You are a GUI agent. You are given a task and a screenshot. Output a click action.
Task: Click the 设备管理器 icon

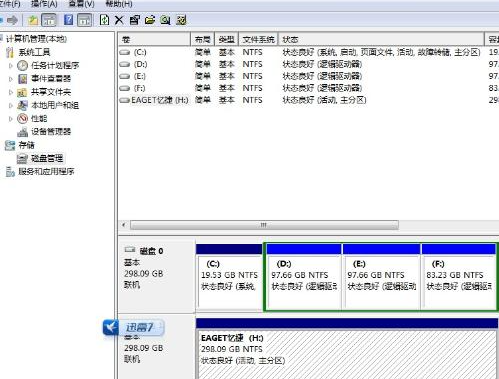(x=22, y=132)
